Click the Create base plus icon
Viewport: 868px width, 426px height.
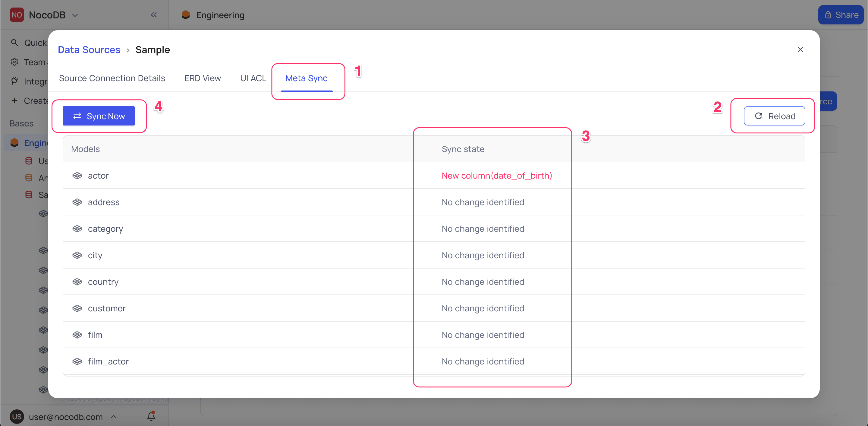tap(14, 100)
